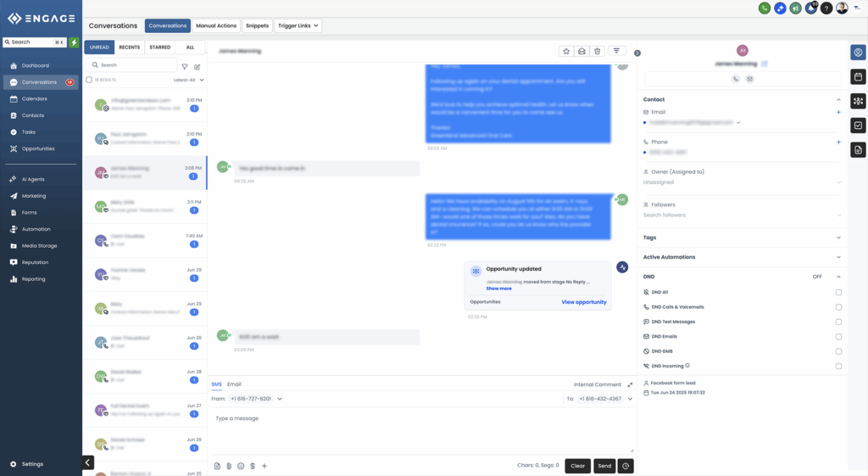The image size is (868, 476).
Task: Open the notifications bell icon
Action: (x=811, y=8)
